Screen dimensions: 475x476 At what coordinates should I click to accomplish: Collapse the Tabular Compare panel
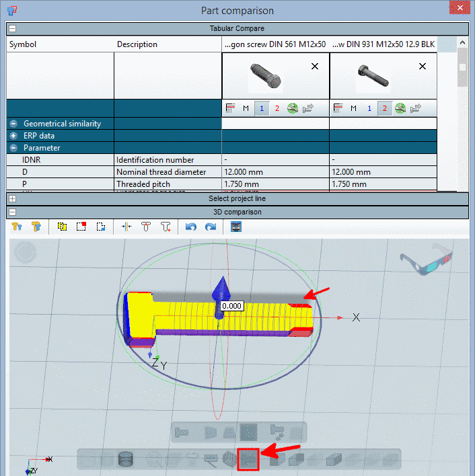[12, 29]
